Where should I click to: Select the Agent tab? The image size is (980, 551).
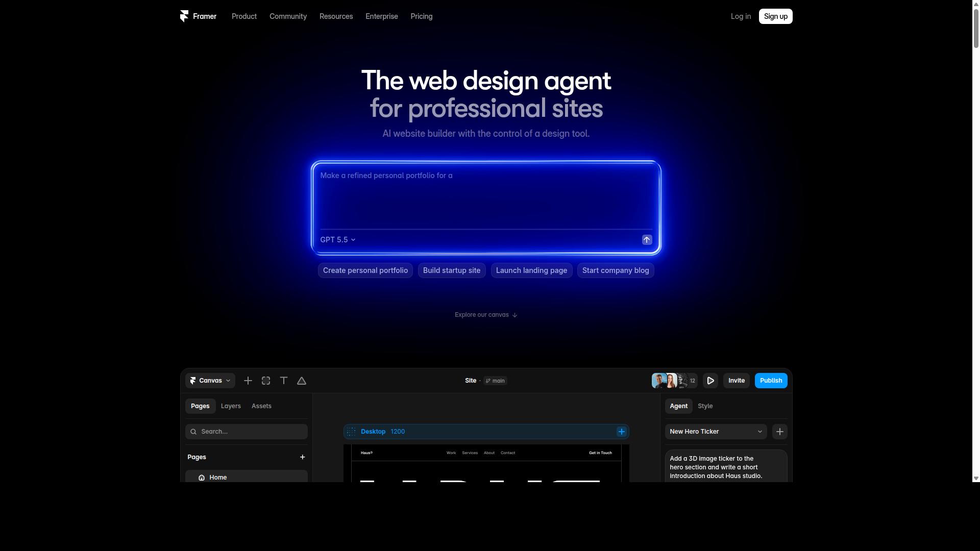[679, 406]
